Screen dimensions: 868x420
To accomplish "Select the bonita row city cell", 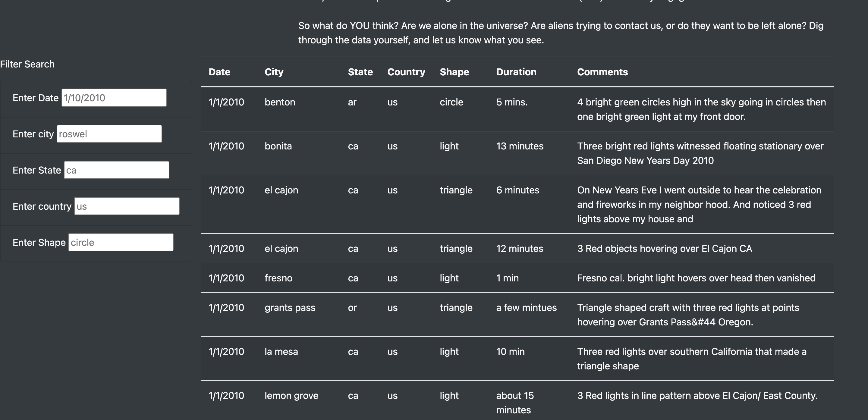I will [278, 146].
